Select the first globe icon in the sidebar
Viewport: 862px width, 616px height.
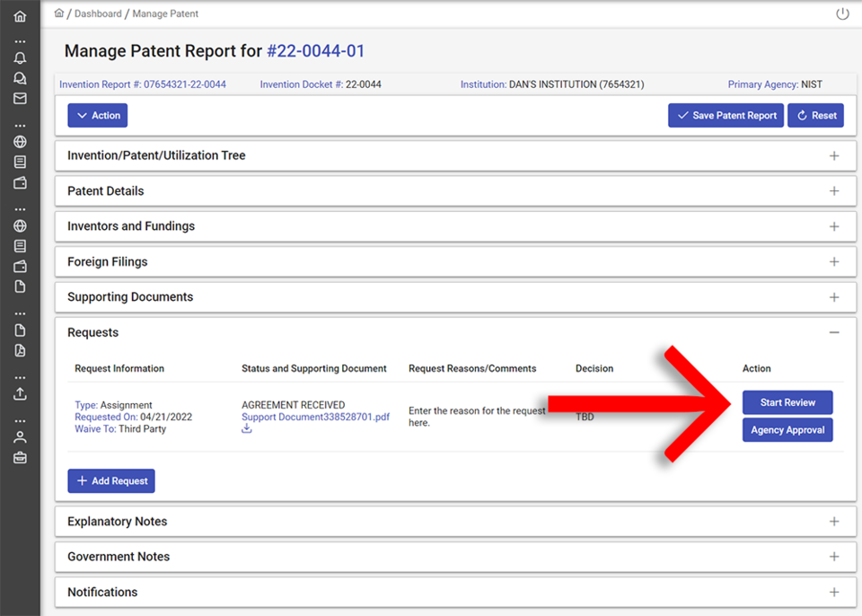click(20, 141)
